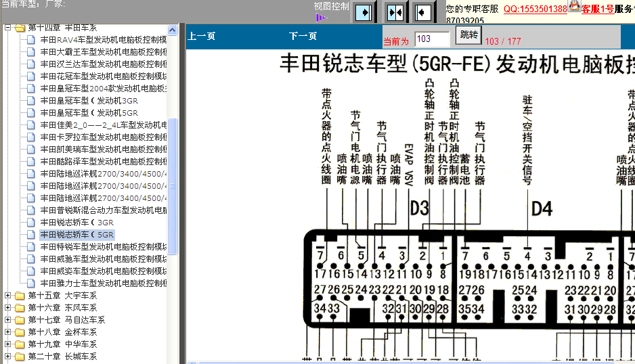The height and width of the screenshot is (364, 635).
Task: Select 丰田RAV4车型发动机电脑板 tree entry
Action: (104, 40)
